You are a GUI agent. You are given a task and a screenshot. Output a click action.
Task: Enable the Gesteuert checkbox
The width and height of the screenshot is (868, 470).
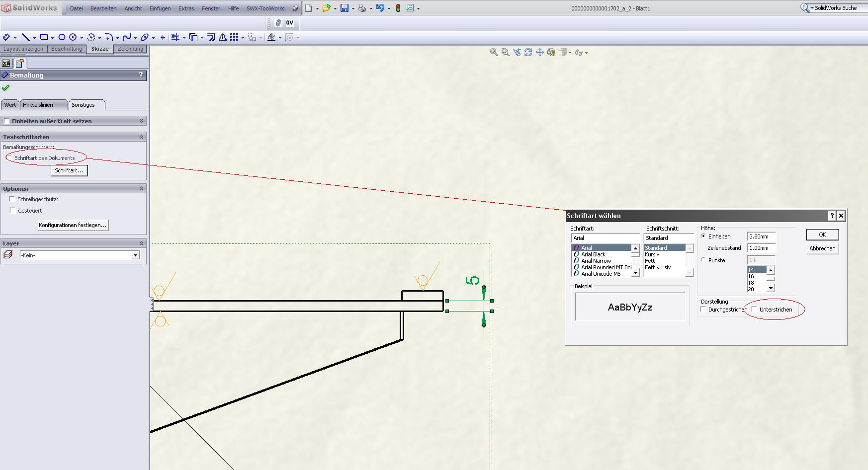[x=12, y=211]
